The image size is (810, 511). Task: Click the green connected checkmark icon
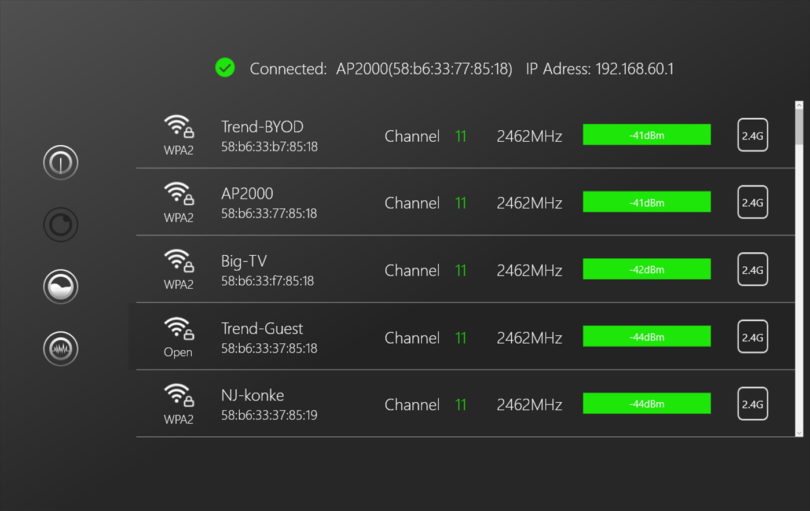(225, 68)
